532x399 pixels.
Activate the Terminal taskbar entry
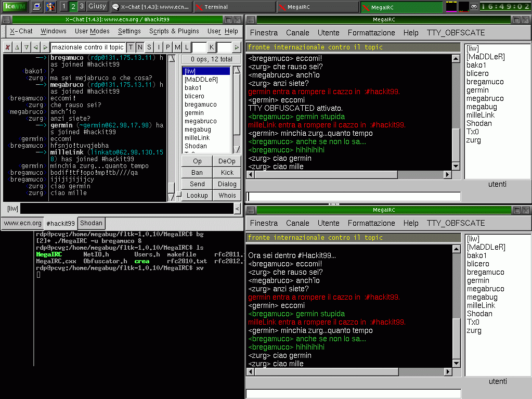tap(234, 7)
